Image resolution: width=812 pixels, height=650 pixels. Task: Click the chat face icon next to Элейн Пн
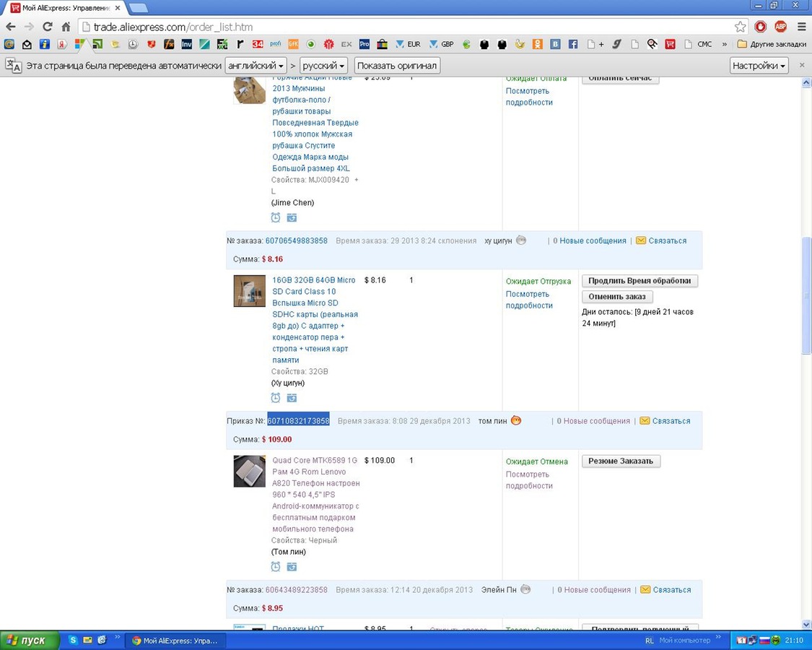pyautogui.click(x=525, y=589)
